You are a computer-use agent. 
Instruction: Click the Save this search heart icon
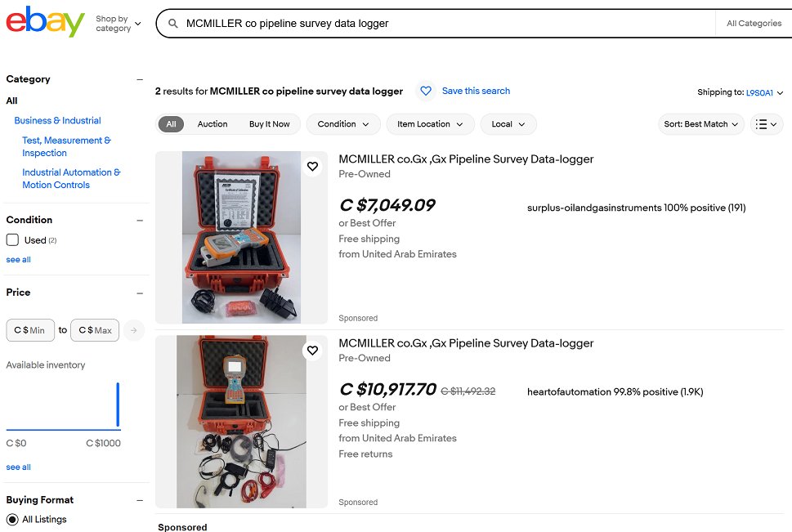click(x=426, y=91)
